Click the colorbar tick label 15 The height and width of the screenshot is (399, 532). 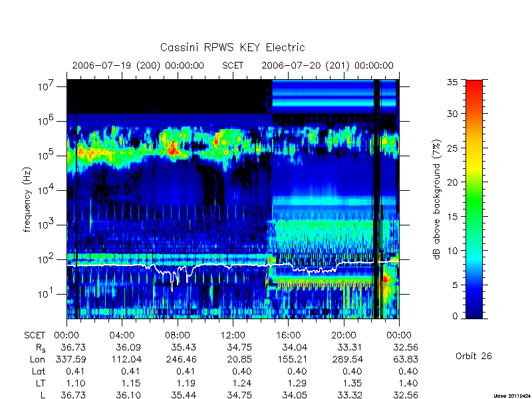(452, 217)
